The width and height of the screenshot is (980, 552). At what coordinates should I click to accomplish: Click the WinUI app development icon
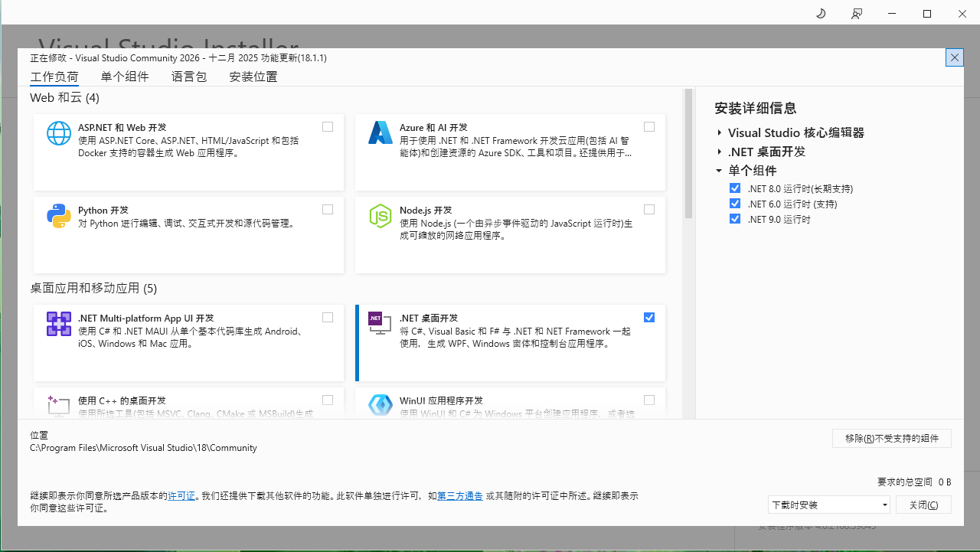point(381,405)
